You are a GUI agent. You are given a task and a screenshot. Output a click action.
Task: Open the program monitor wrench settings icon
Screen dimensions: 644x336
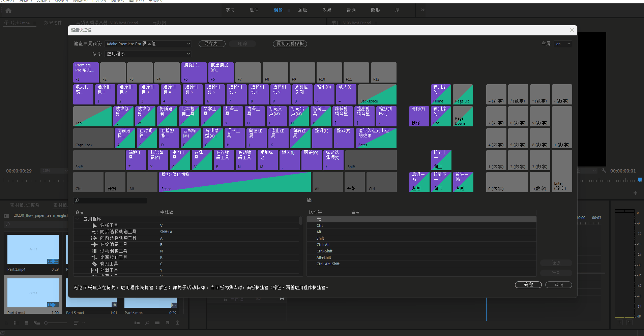click(x=604, y=171)
